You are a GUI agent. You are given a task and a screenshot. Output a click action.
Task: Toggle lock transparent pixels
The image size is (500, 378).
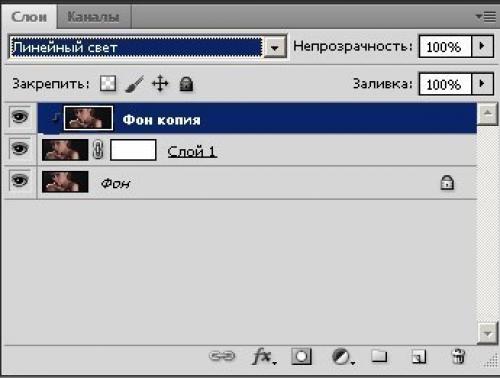(108, 83)
